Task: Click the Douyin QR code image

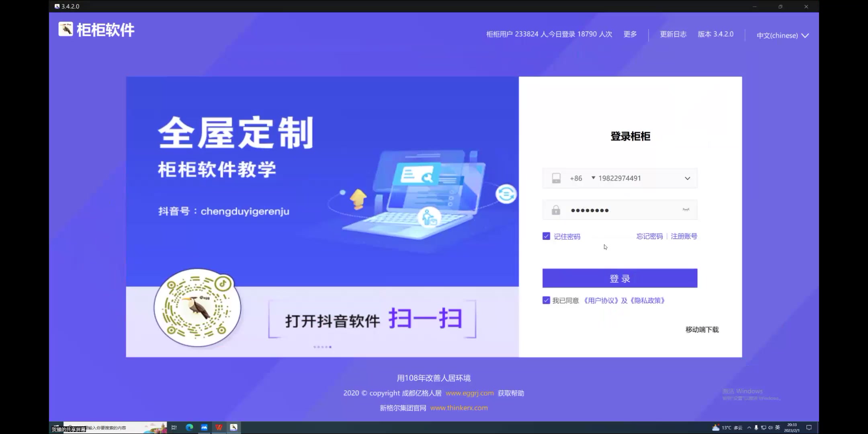Action: coord(197,308)
